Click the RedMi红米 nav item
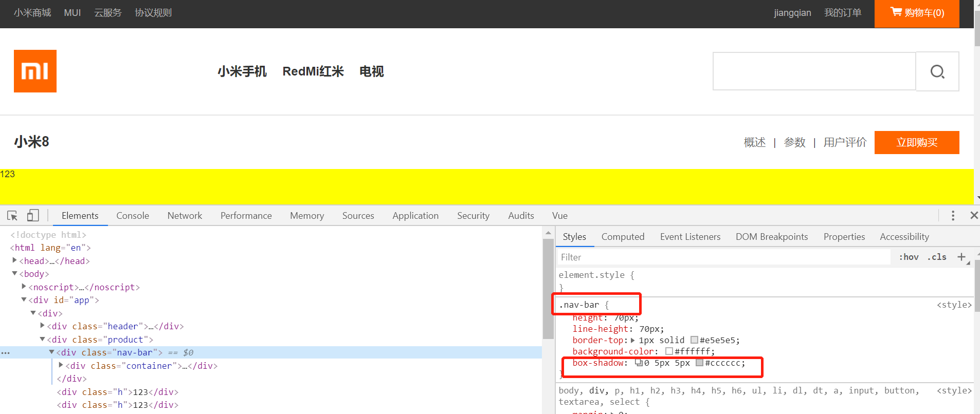 tap(313, 71)
